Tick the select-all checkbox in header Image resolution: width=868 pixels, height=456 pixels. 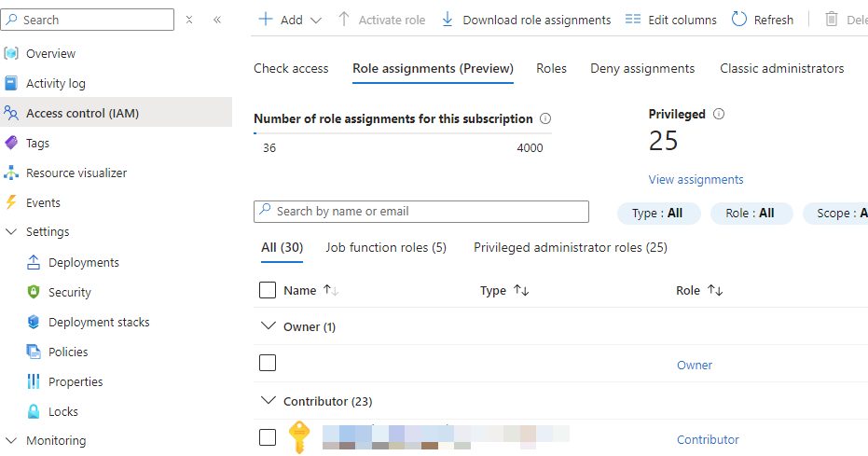(268, 290)
